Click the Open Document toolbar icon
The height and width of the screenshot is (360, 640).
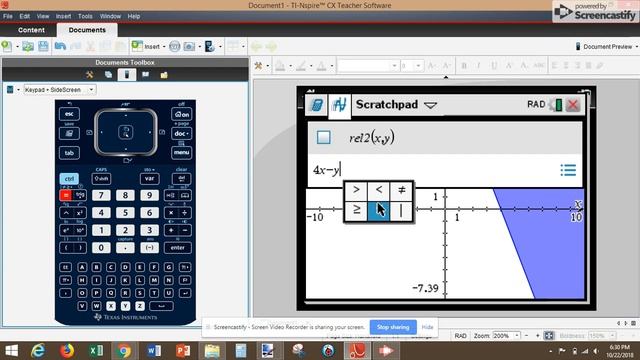(28, 46)
